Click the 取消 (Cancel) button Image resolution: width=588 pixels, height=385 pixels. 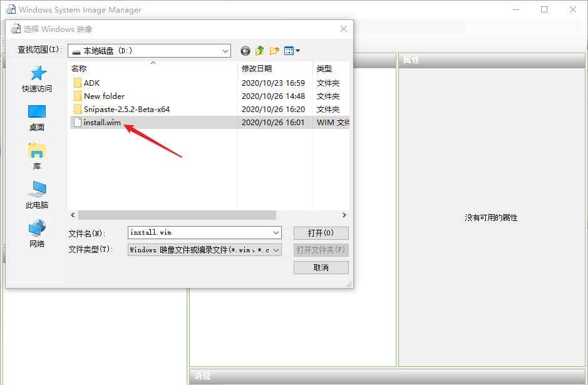pos(321,267)
